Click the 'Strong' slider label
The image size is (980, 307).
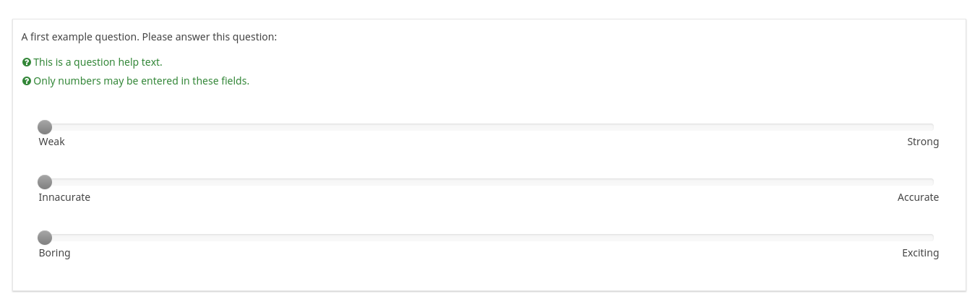tap(923, 142)
